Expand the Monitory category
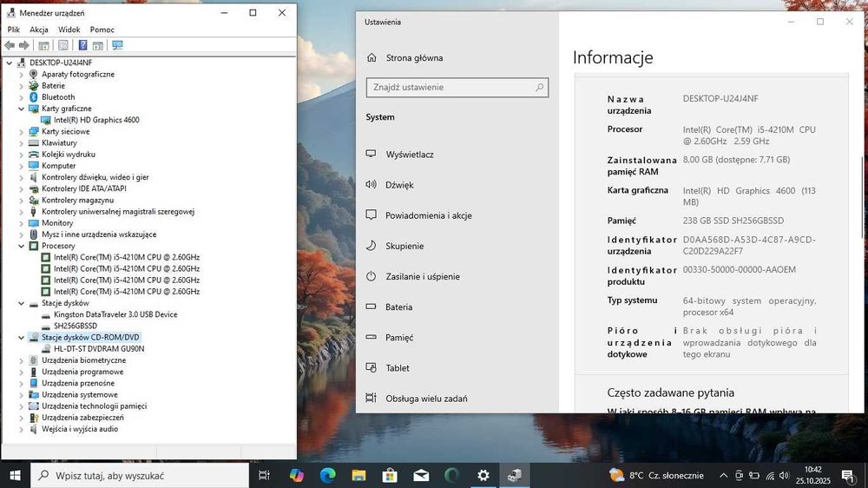Image resolution: width=868 pixels, height=488 pixels. 21,222
